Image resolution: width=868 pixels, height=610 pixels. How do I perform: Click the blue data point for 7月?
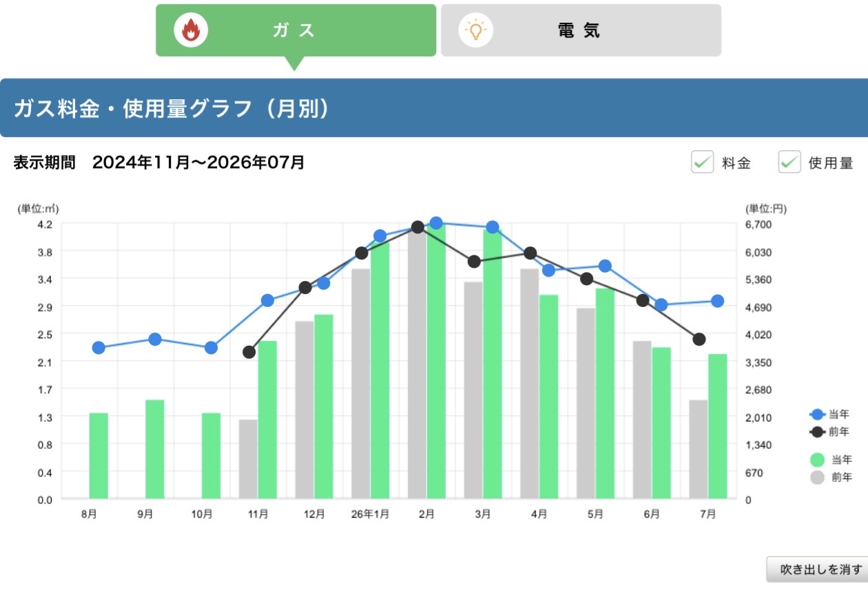718,301
